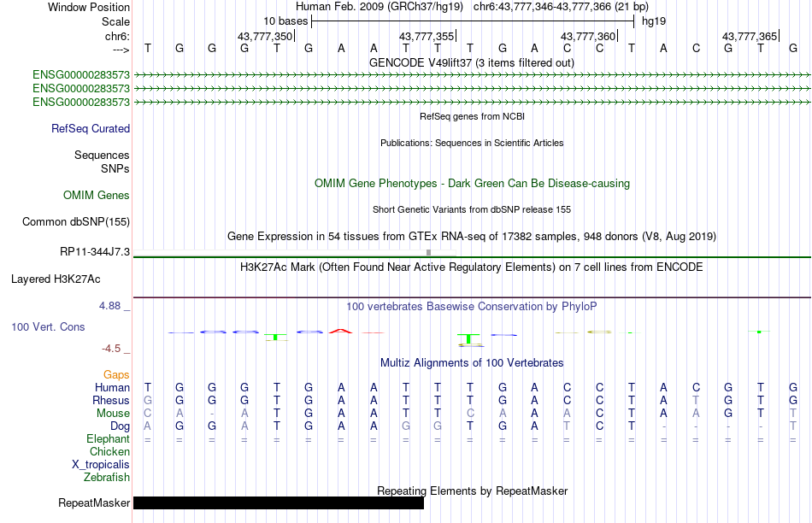Viewport: 812px width, 523px height.
Task: Click the SNPs track label
Action: tap(115, 169)
